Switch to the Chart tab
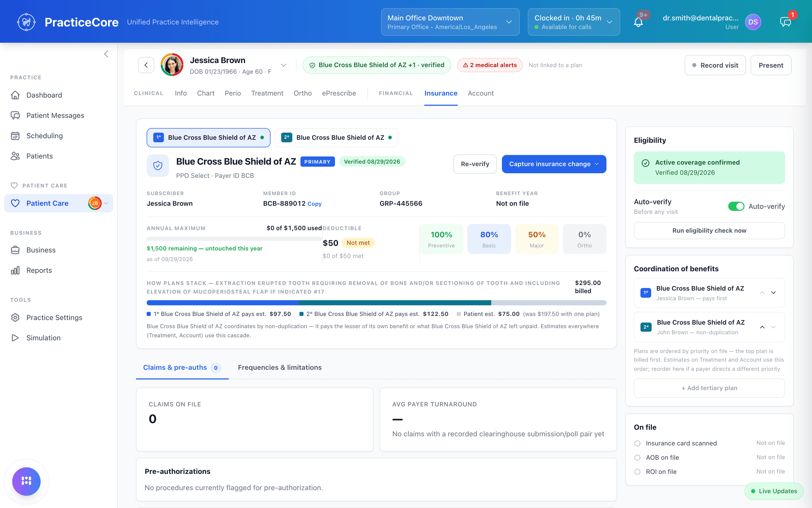 205,93
